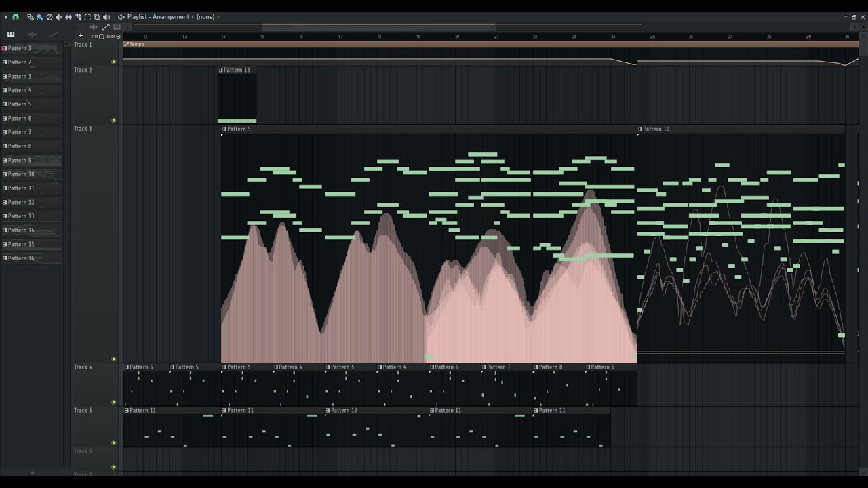Image resolution: width=868 pixels, height=488 pixels.
Task: Activate the Playback scrub tool
Action: 106,17
